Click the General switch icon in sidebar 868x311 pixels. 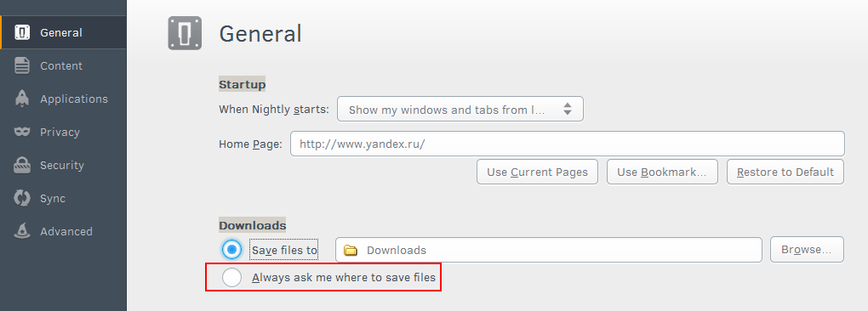(x=22, y=32)
